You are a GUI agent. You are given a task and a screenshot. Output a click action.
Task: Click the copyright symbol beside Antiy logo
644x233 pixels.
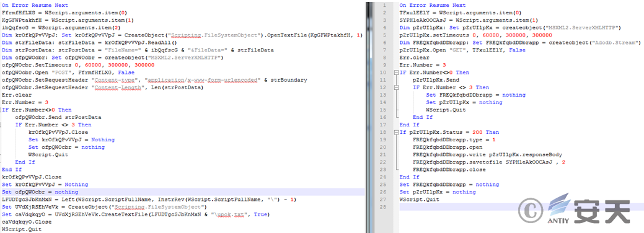coord(529,211)
